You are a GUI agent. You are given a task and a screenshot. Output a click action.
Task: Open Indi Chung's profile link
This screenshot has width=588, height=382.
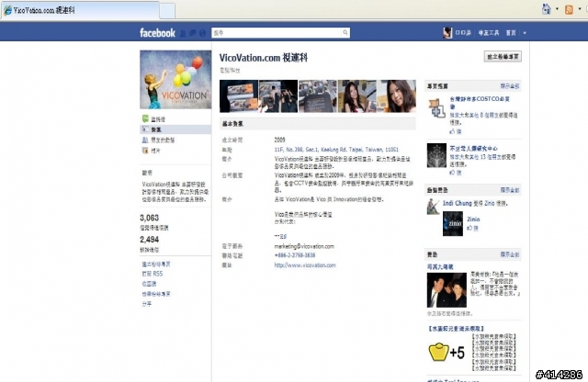458,203
